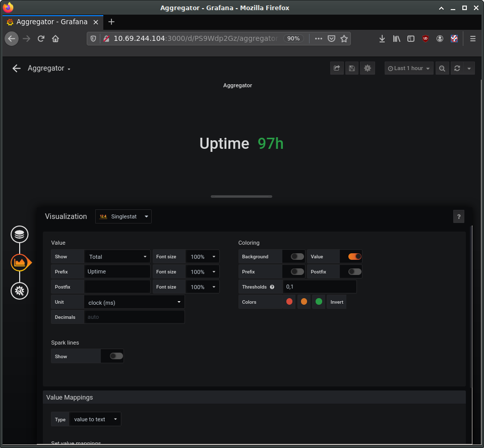Enable Spark lines Show switch

116,356
